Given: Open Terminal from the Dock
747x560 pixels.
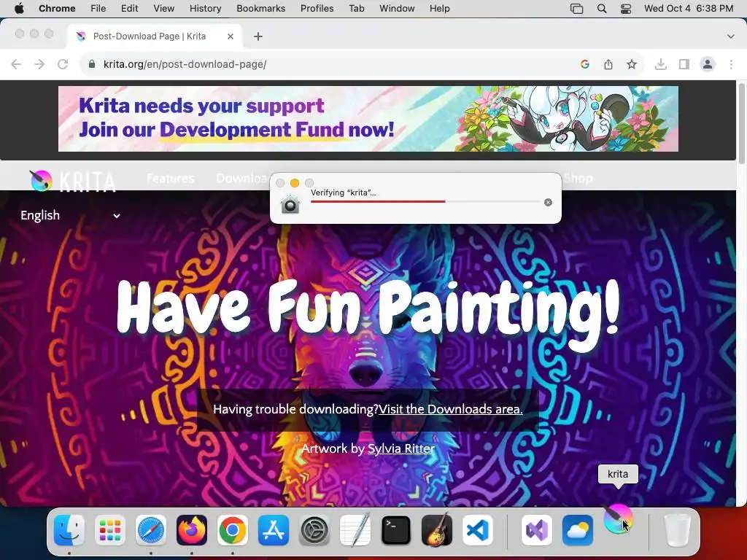Looking at the screenshot, I should 396,530.
